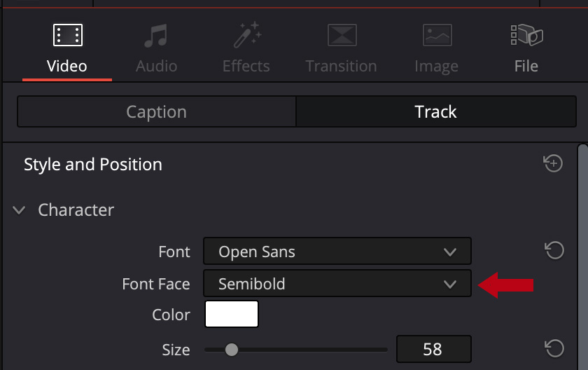Click the Style and Position header
588x370 pixels.
[93, 165]
